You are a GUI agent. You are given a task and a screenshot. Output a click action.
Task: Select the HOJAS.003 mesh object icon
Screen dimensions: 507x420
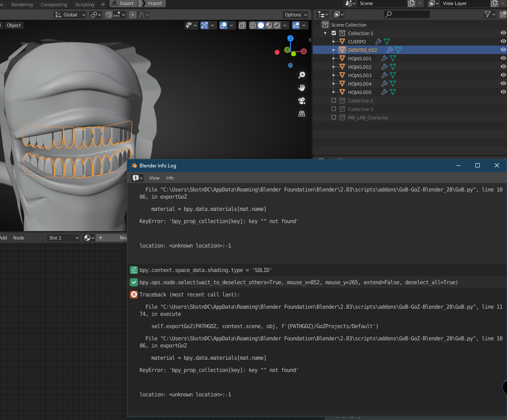tap(342, 75)
